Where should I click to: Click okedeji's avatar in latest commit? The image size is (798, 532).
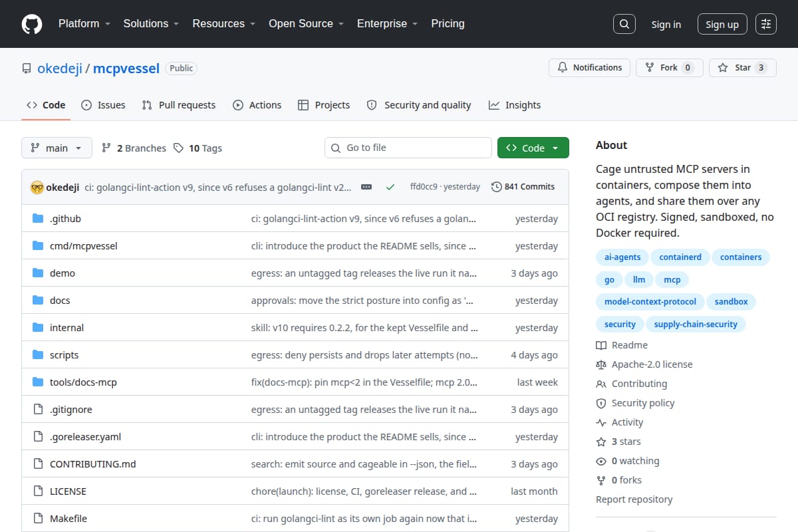click(37, 187)
